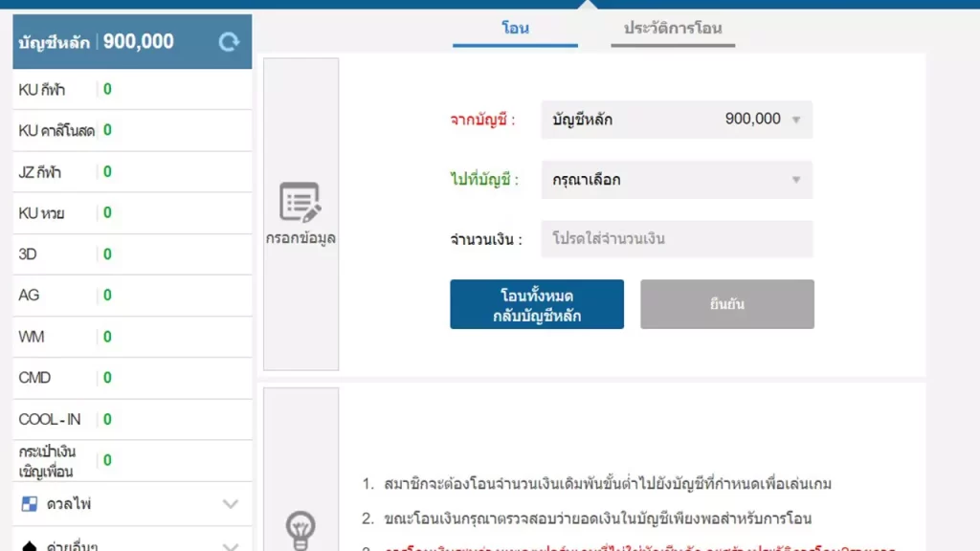Click the โอนทั้งหมดกลับบัญชีหลัก button

click(x=536, y=303)
